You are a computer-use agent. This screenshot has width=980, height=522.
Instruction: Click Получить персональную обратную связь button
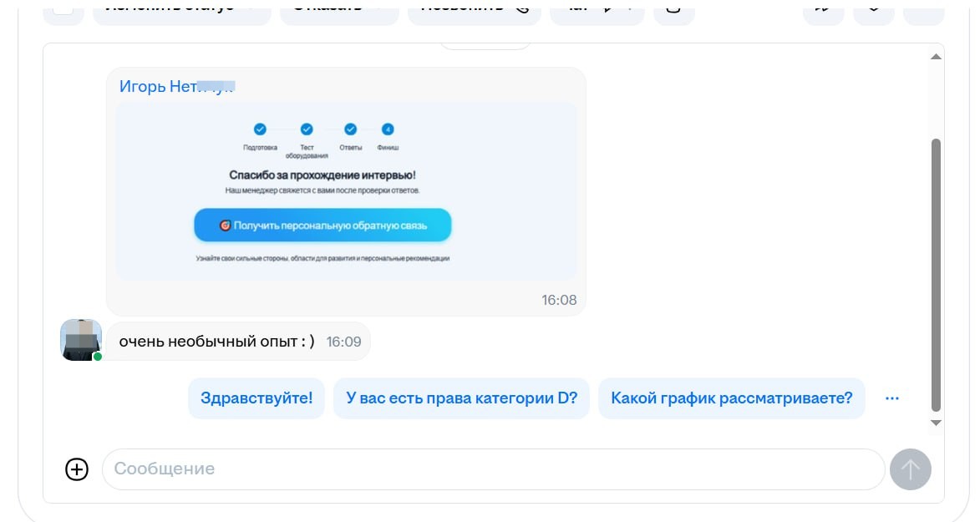pos(322,225)
